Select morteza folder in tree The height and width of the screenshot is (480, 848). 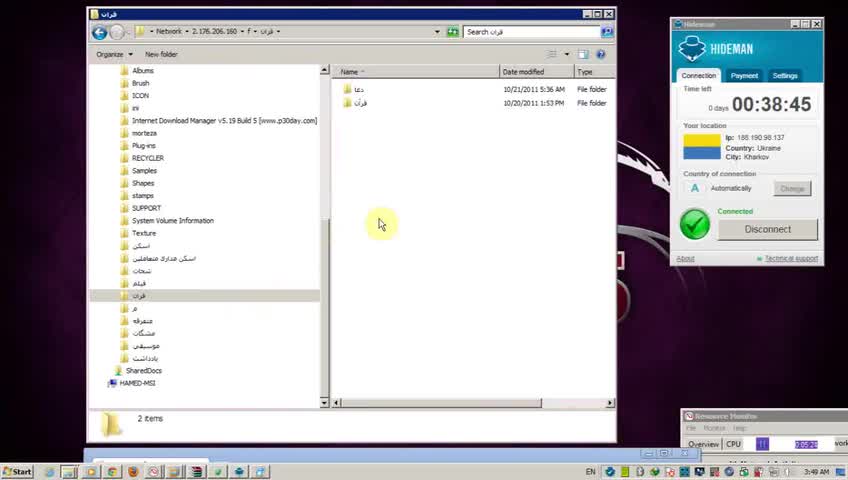[x=144, y=133]
